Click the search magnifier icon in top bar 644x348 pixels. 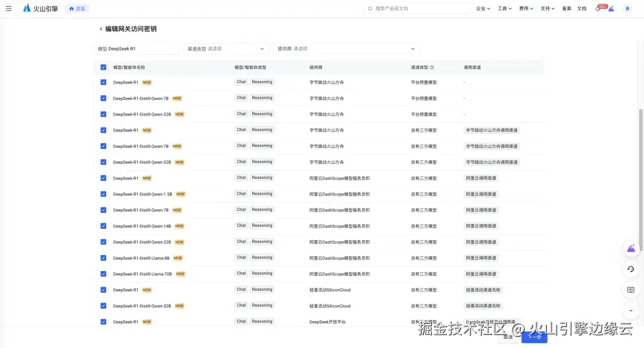tap(370, 8)
